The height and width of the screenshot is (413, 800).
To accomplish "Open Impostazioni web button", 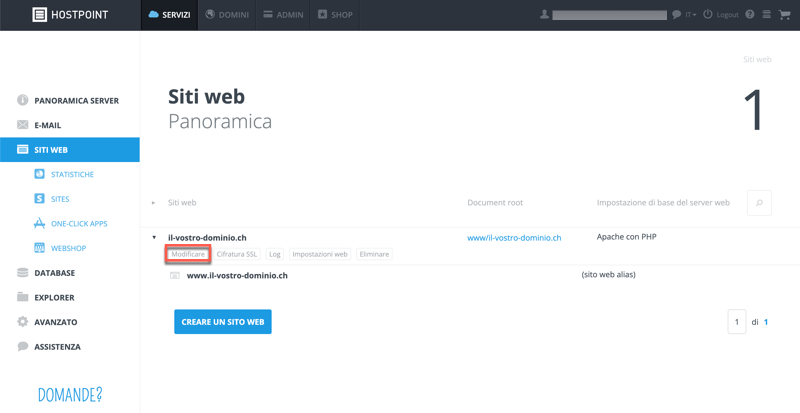I will [x=320, y=254].
